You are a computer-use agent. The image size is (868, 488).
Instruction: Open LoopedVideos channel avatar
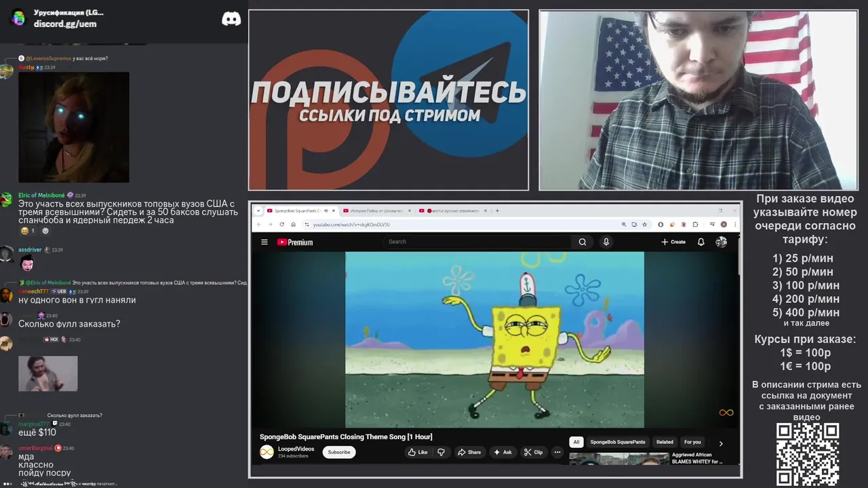click(x=267, y=452)
